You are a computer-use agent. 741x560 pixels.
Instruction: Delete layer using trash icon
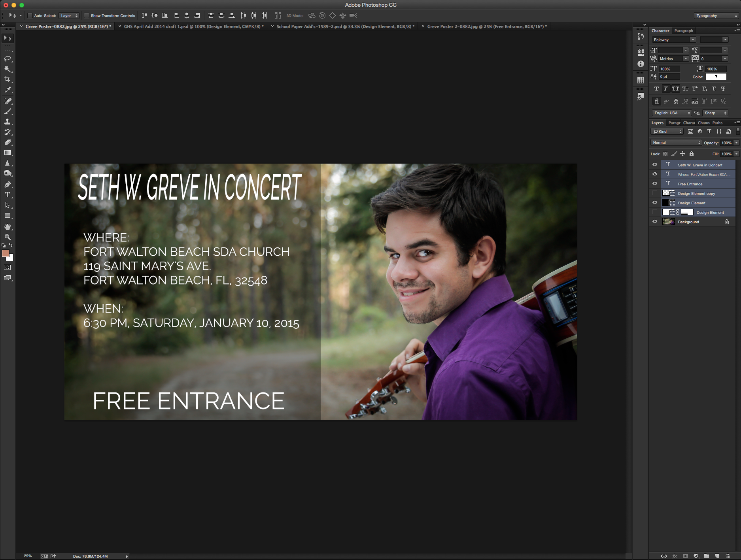[728, 556]
